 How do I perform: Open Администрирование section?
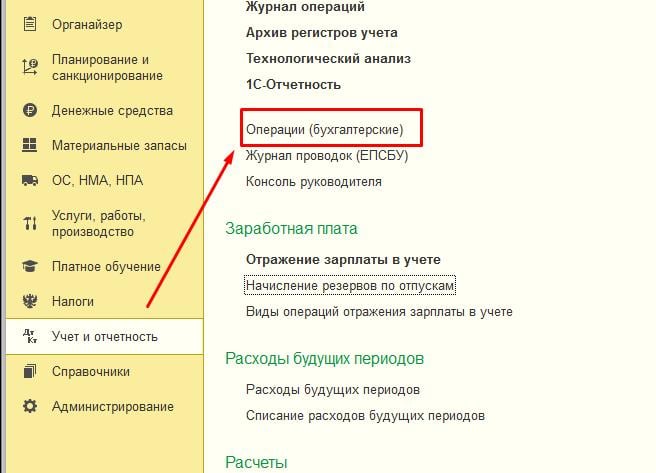[x=113, y=407]
